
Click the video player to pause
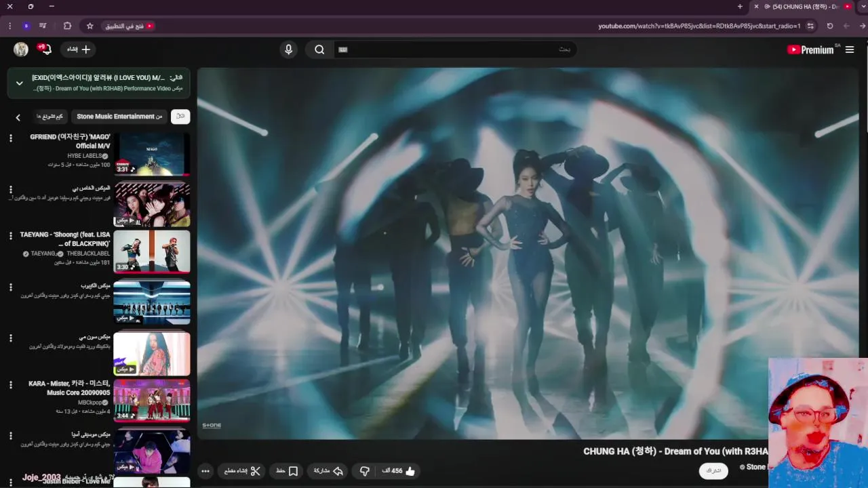coord(528,253)
